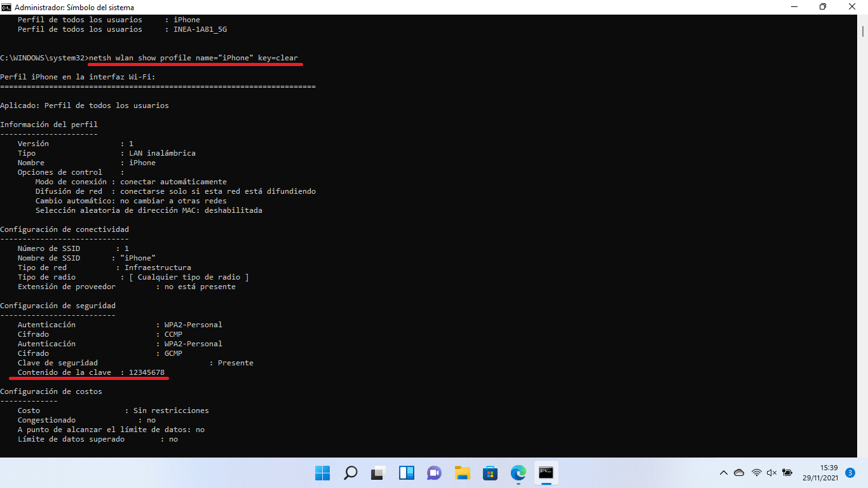Click 'Configuración de costos' heading
This screenshot has height=488, width=868.
click(x=51, y=391)
